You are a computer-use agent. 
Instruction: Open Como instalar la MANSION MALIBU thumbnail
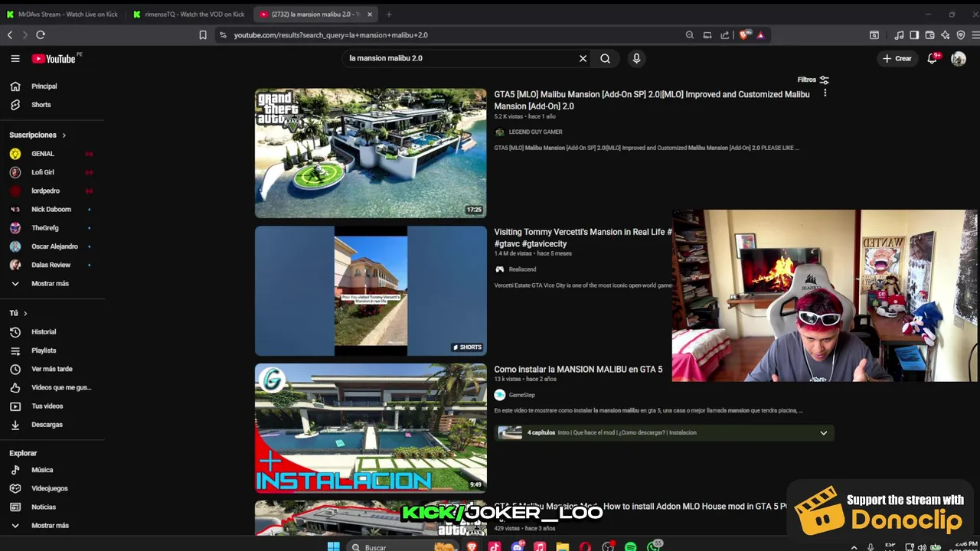371,427
